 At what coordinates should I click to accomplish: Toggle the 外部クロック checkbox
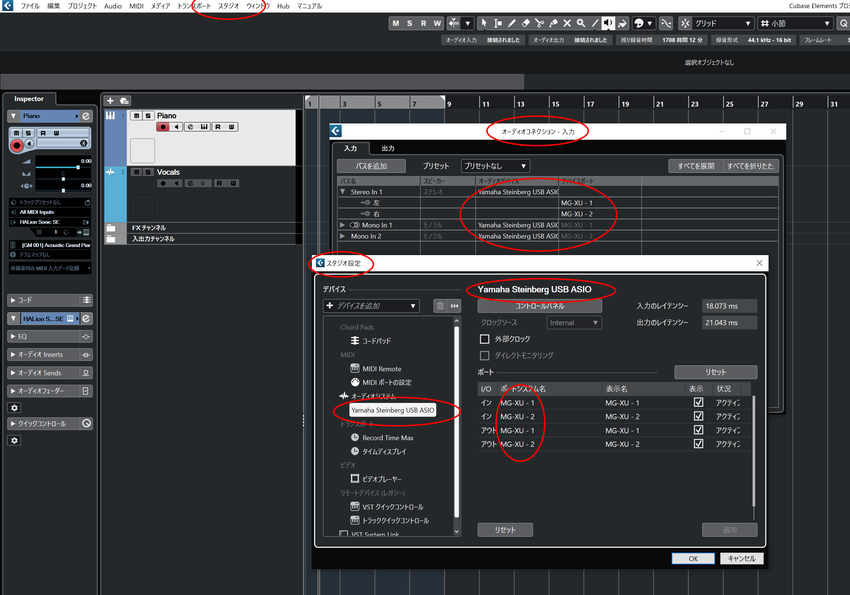coord(485,339)
